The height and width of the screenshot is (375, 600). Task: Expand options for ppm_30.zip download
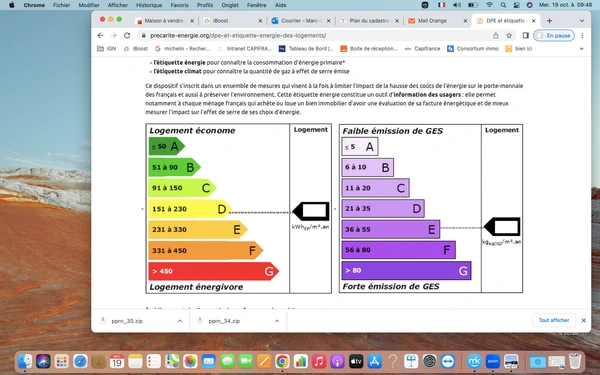tap(180, 321)
